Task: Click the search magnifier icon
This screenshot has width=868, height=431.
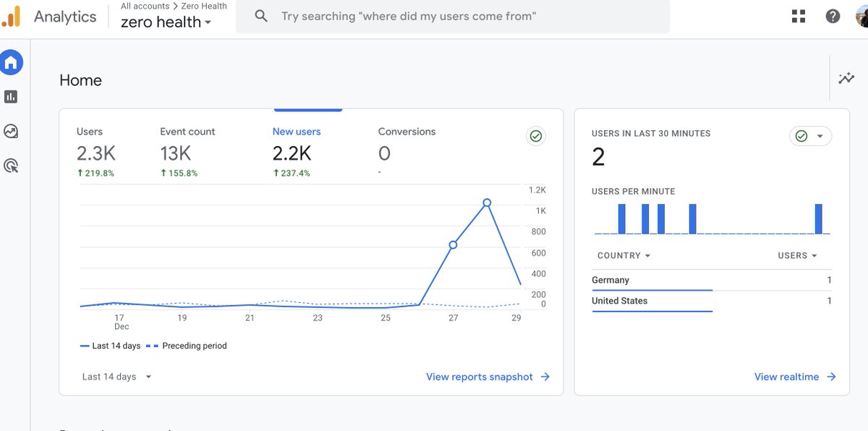Action: click(261, 16)
